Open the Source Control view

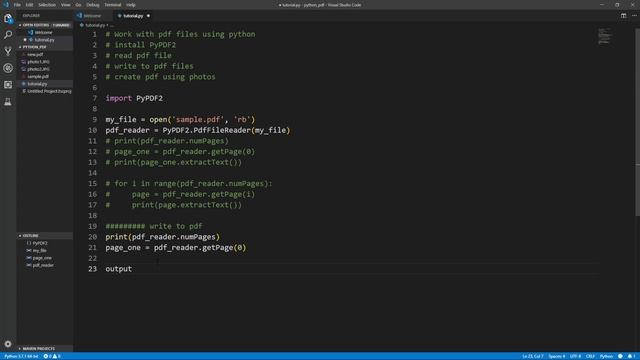[x=8, y=51]
